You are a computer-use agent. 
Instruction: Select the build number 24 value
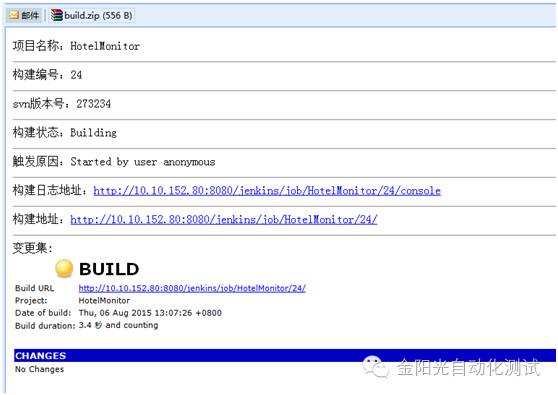click(x=76, y=75)
